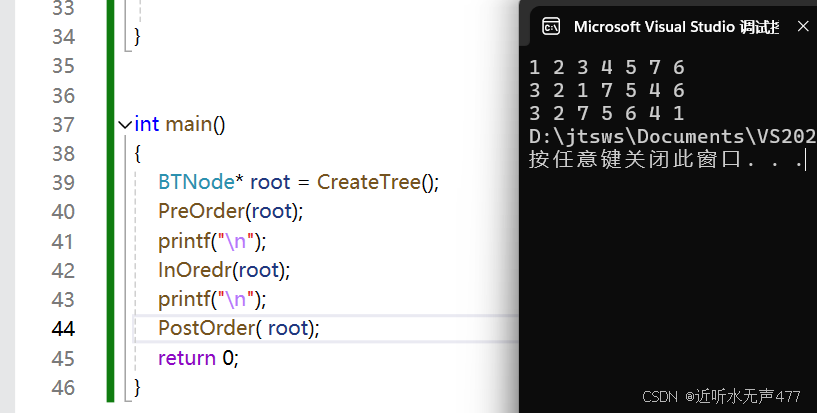Click line number 46 in the gutter

tap(63, 388)
